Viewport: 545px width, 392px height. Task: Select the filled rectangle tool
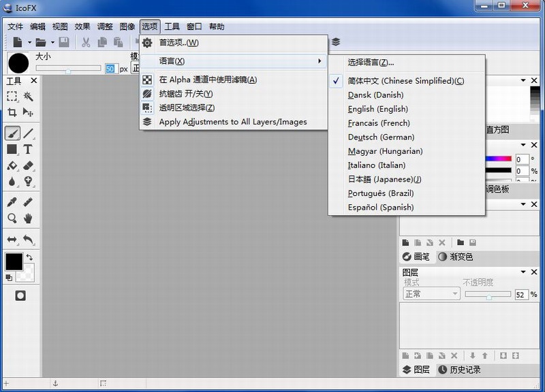click(x=12, y=149)
